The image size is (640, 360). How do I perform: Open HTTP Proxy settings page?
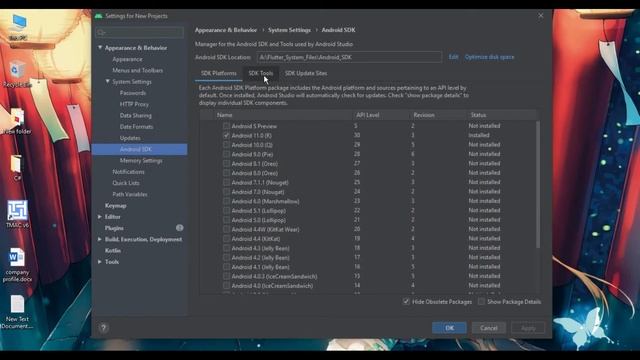pos(134,104)
